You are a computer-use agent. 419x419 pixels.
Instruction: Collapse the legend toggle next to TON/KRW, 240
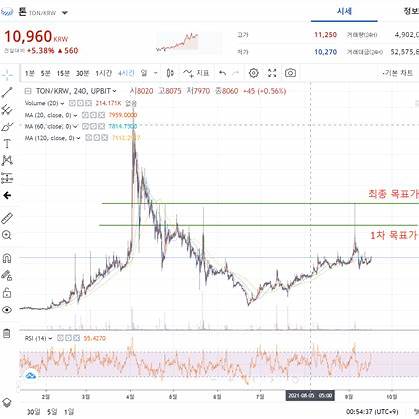pyautogui.click(x=28, y=91)
